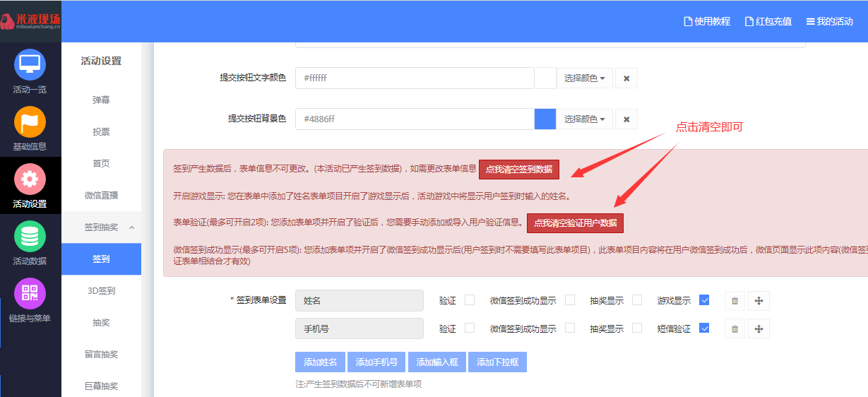Click the 链接与菜单 QR code icon

pyautogui.click(x=30, y=294)
